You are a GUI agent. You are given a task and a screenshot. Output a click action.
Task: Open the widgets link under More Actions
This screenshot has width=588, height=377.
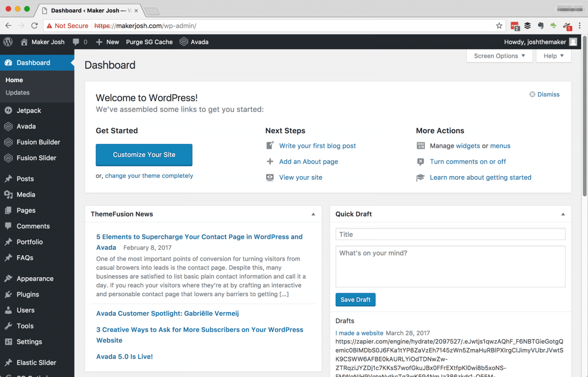(468, 146)
